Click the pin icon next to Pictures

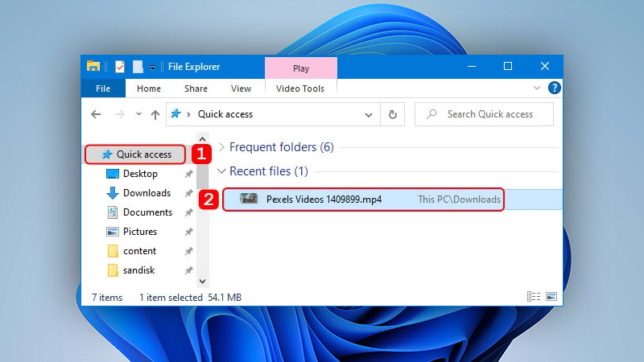point(188,232)
